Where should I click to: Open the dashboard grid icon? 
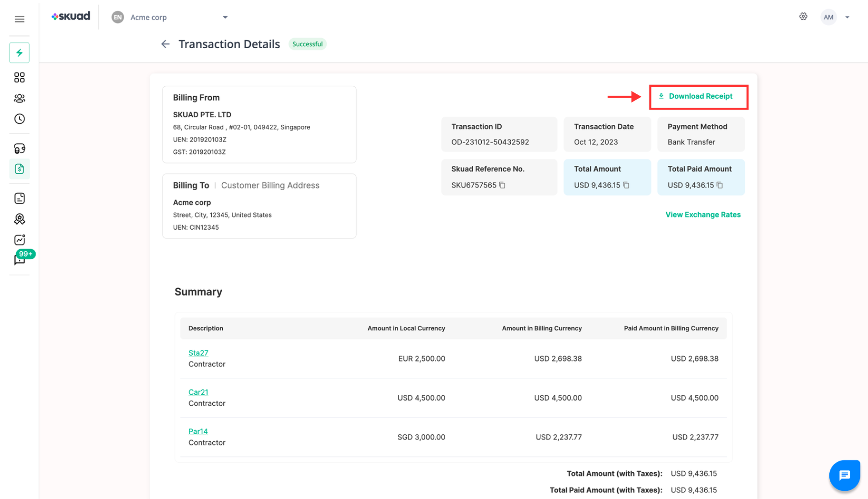pyautogui.click(x=19, y=77)
